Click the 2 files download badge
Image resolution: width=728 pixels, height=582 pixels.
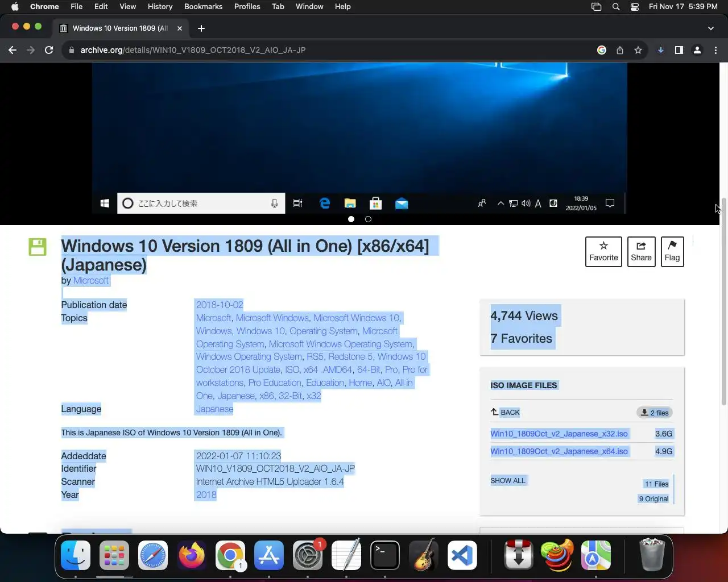point(655,413)
